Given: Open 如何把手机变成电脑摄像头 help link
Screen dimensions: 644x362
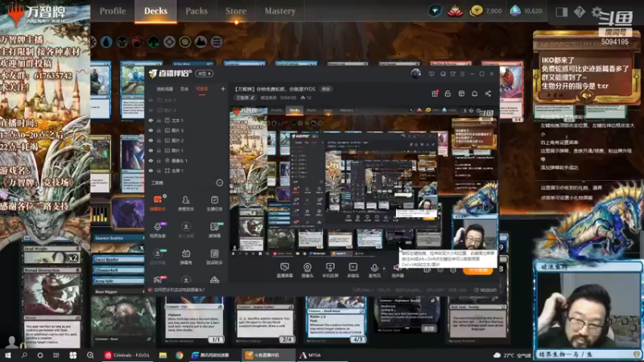Looking at the screenshot, I should point(180,290).
